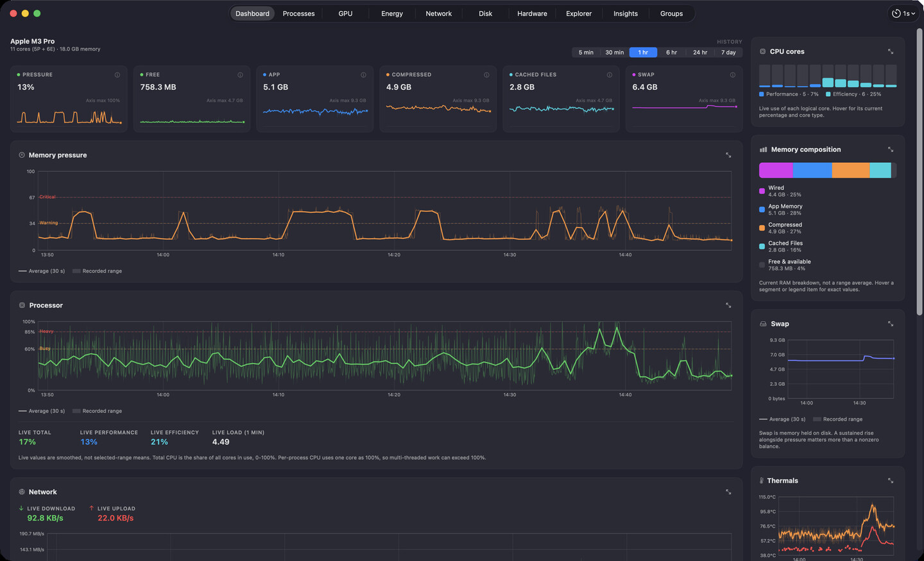This screenshot has width=924, height=561.
Task: Set history range to 5 min
Action: [x=586, y=53]
